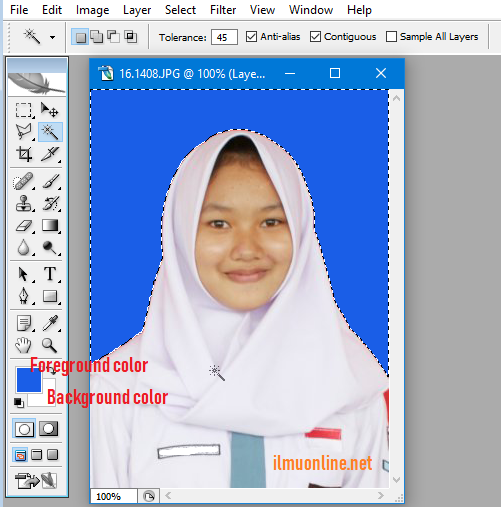Open the Layer menu

tap(137, 10)
